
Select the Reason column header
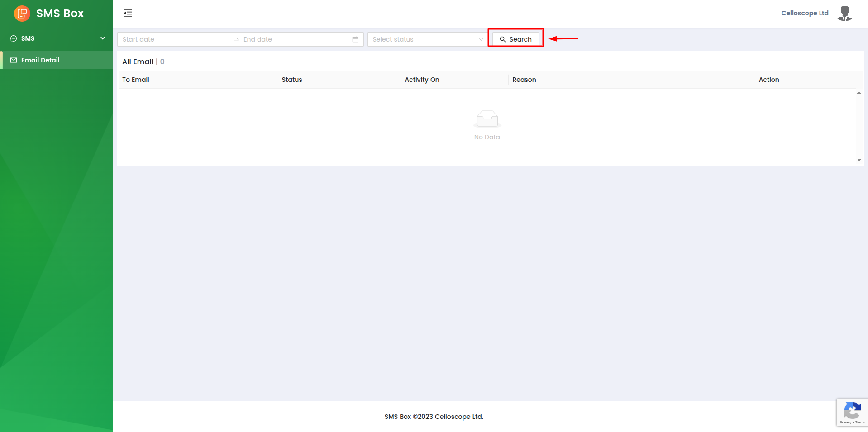[x=524, y=80]
